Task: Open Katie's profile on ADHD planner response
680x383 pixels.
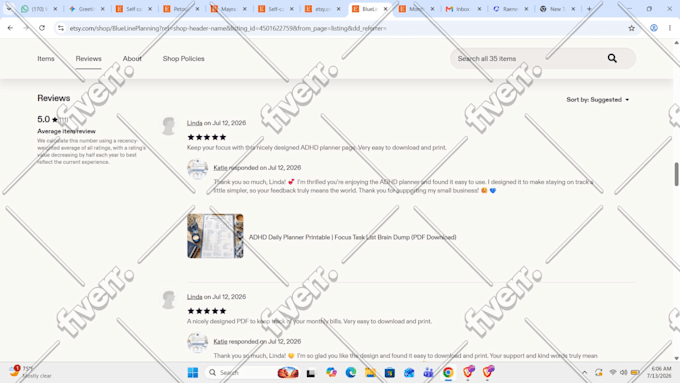Action: [220, 168]
